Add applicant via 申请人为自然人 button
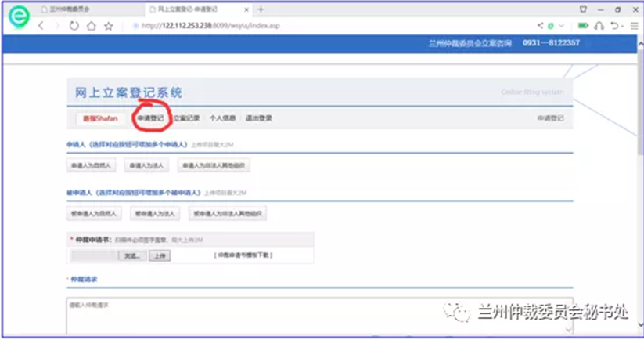This screenshot has height=340, width=644. coord(92,165)
